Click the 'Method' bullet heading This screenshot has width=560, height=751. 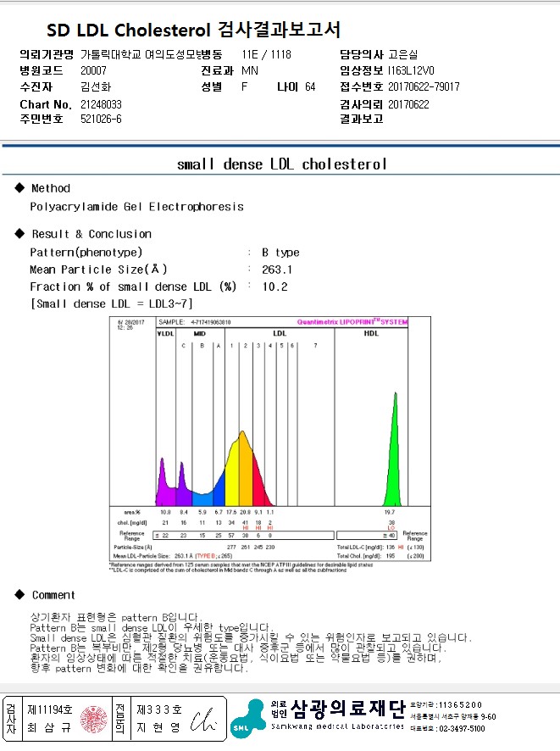[51, 188]
